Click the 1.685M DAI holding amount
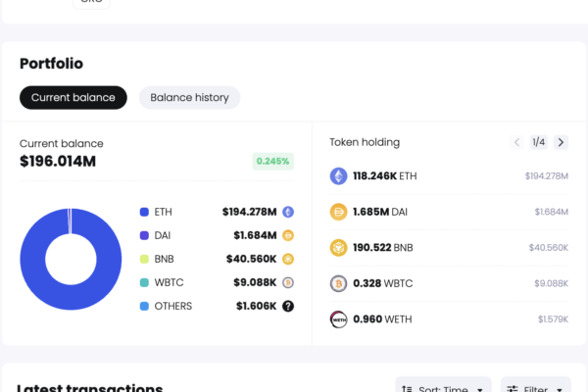Screen dimensions: 588x392 pyautogui.click(x=380, y=212)
